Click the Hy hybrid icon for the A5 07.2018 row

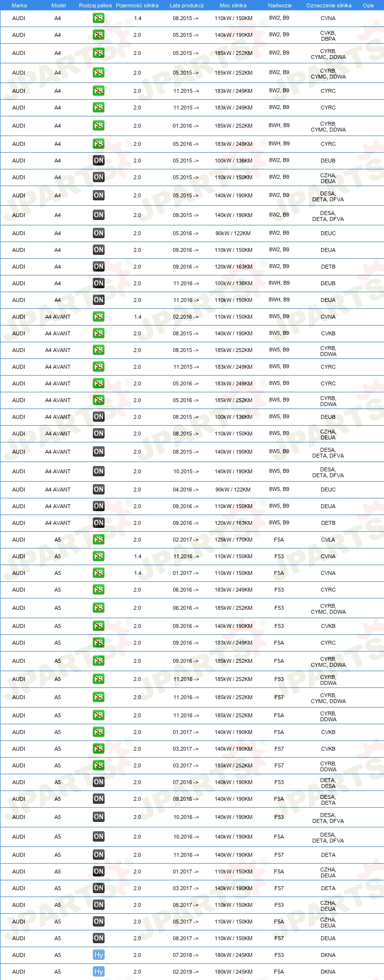[x=99, y=955]
